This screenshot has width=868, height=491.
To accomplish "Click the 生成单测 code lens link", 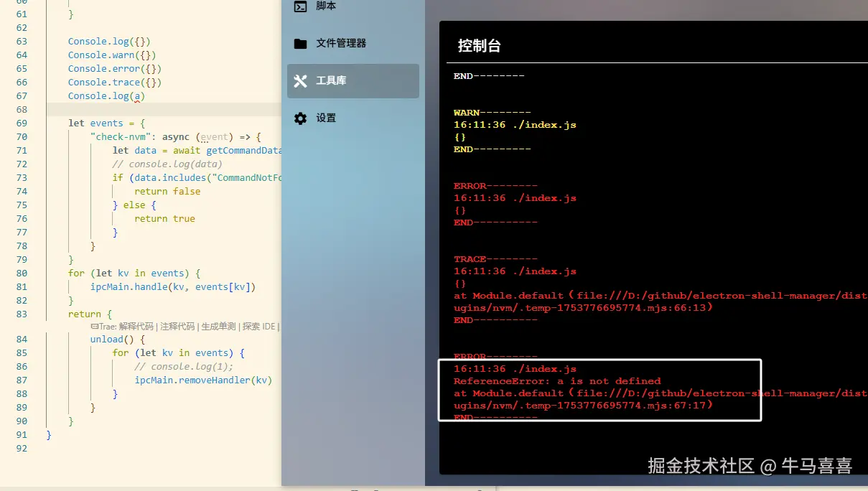I will click(x=218, y=326).
